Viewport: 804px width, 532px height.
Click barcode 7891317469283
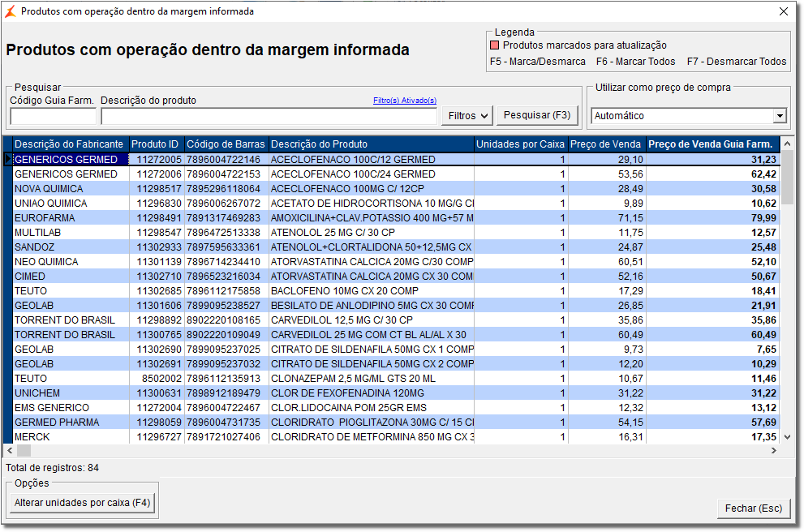click(x=224, y=218)
